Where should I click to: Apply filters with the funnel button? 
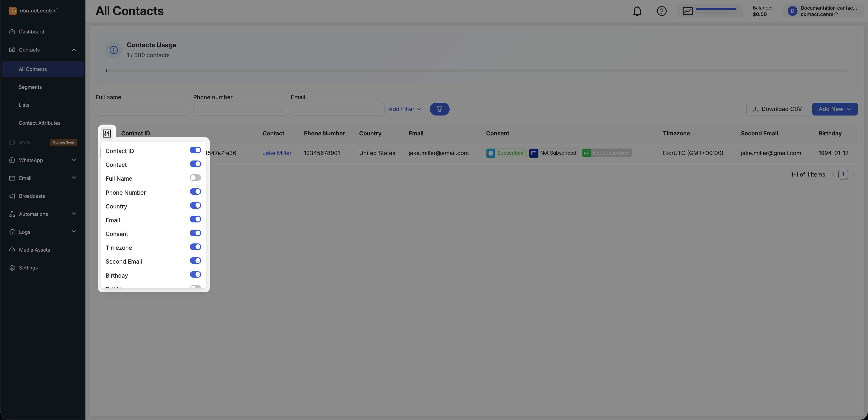click(x=439, y=109)
